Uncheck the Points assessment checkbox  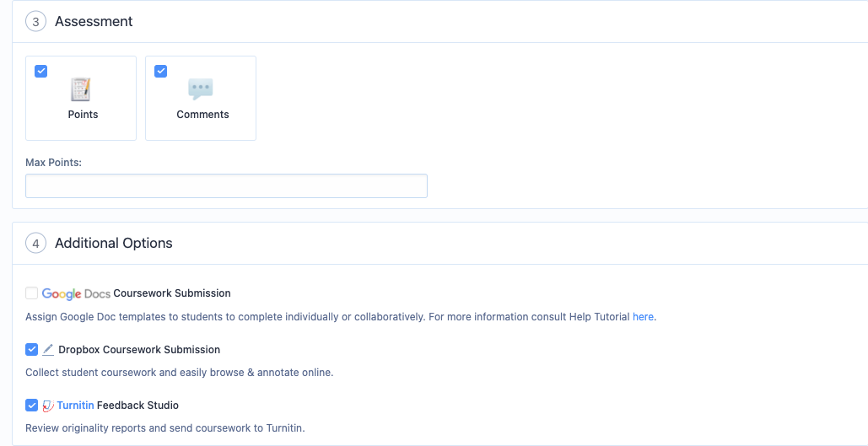click(x=41, y=72)
